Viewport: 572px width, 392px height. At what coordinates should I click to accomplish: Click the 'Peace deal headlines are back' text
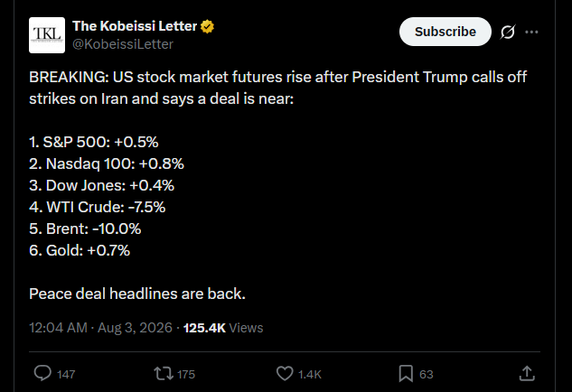pos(137,294)
